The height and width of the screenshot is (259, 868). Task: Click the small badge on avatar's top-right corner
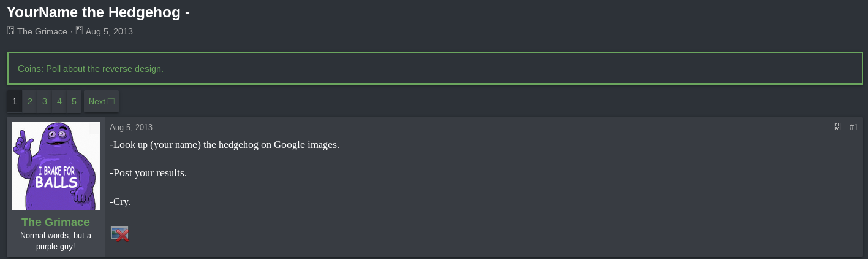[94, 128]
